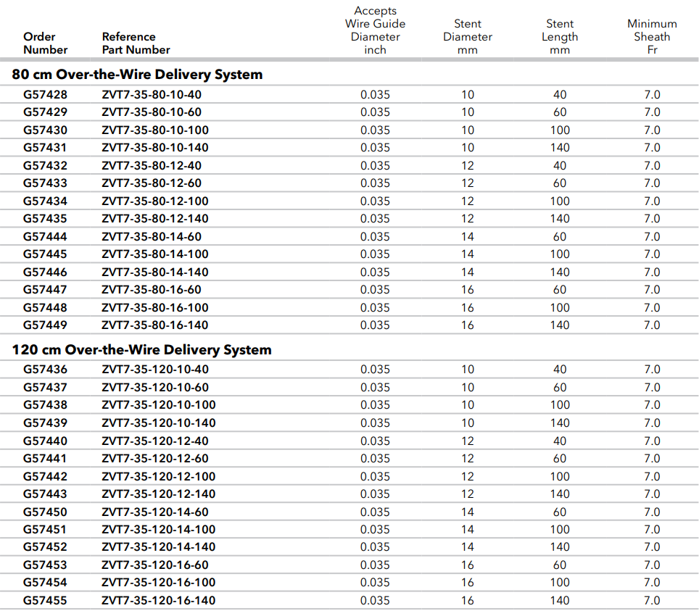Click the Accepts Wire Guide Diameter header
The width and height of the screenshot is (699, 616).
pos(375,30)
